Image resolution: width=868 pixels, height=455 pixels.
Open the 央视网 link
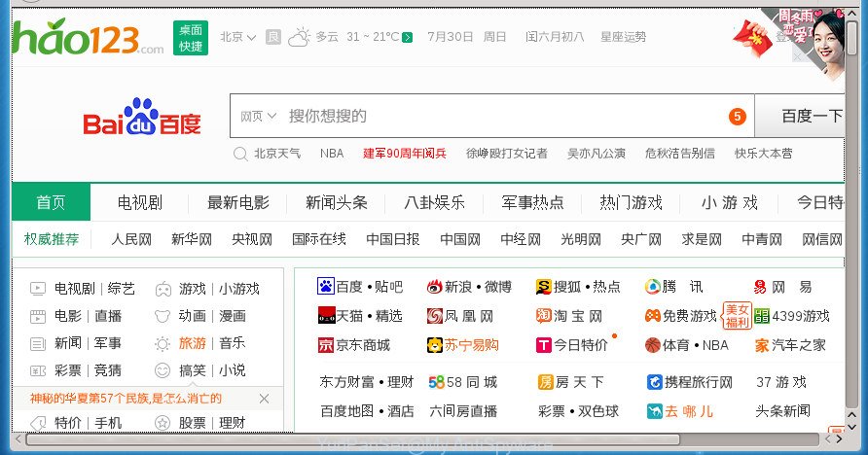[x=252, y=239]
